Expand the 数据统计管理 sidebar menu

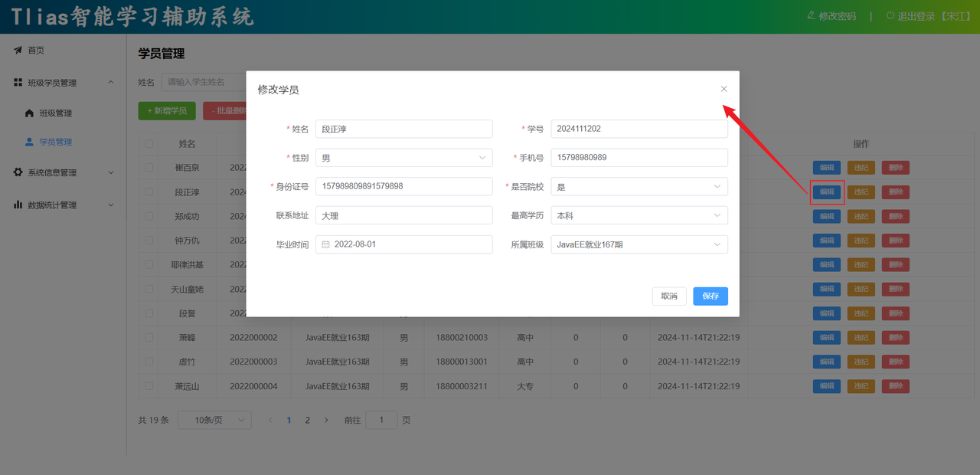click(110, 205)
